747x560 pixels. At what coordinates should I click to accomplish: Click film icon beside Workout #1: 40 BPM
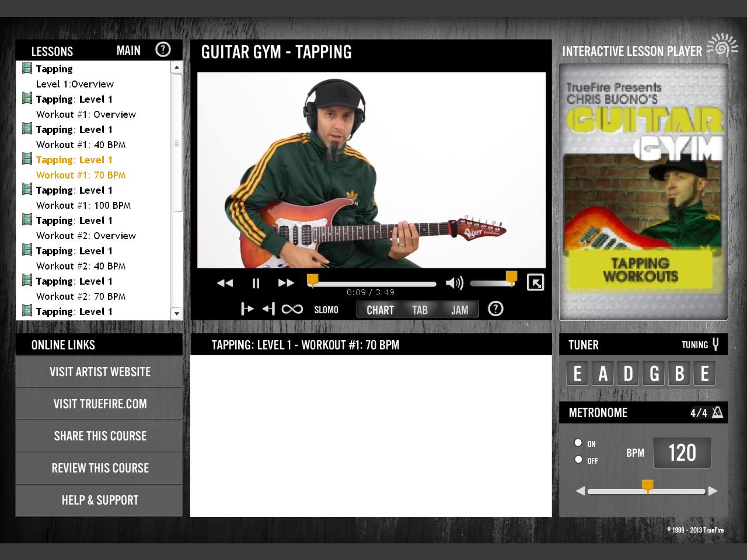click(x=27, y=128)
